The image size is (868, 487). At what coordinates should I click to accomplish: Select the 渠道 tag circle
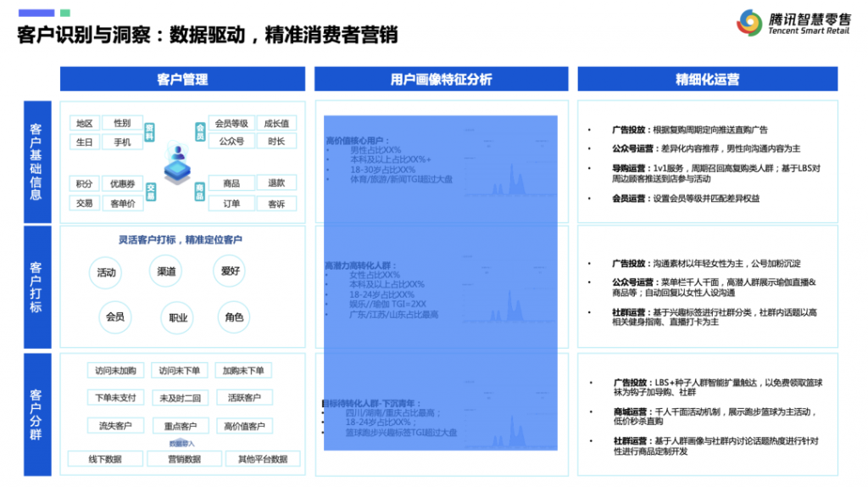click(x=166, y=271)
